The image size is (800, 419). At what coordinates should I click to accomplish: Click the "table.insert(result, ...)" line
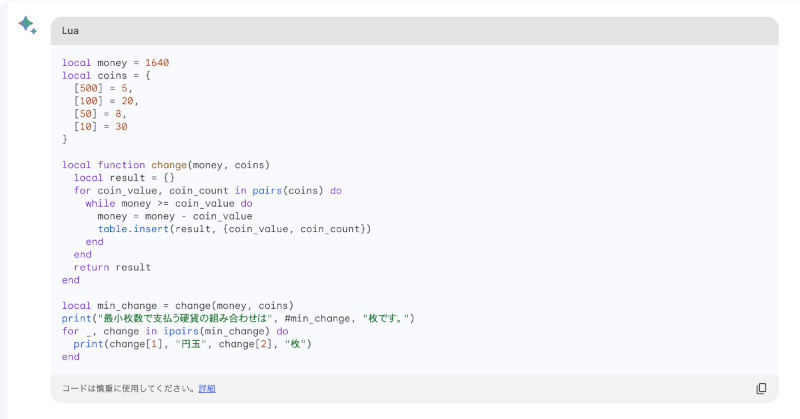click(234, 229)
